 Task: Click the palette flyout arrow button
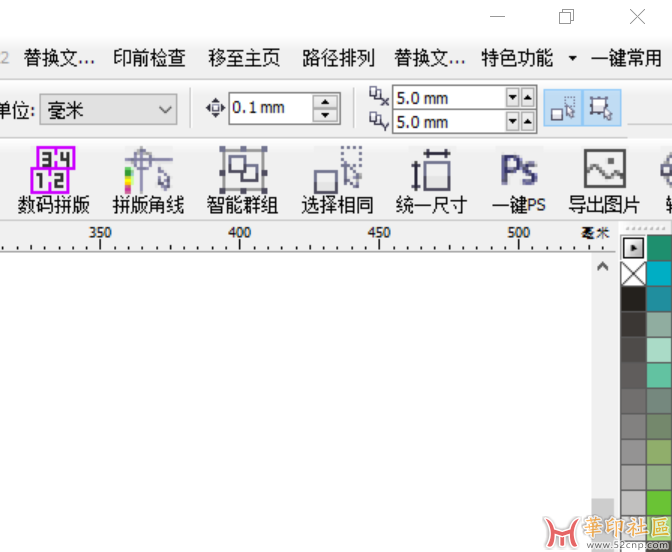click(x=633, y=248)
